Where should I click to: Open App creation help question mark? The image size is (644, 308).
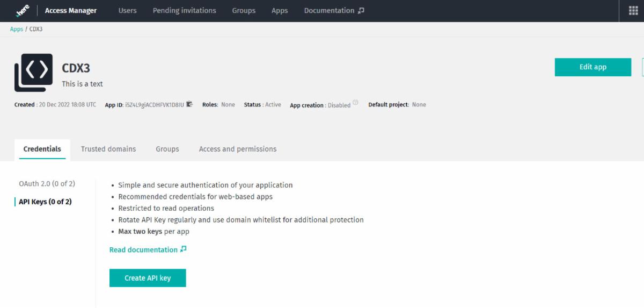click(x=355, y=104)
